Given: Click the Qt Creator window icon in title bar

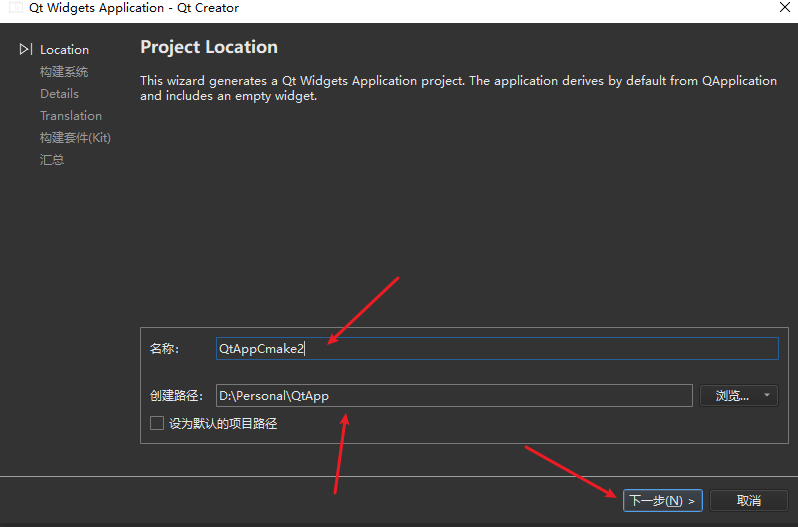Looking at the screenshot, I should coord(16,8).
